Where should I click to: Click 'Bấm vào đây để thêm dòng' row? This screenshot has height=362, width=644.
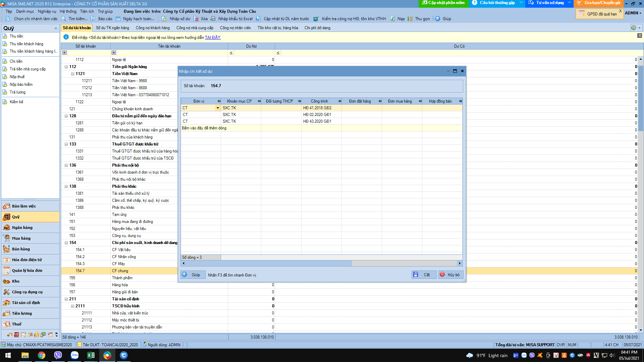pyautogui.click(x=204, y=128)
